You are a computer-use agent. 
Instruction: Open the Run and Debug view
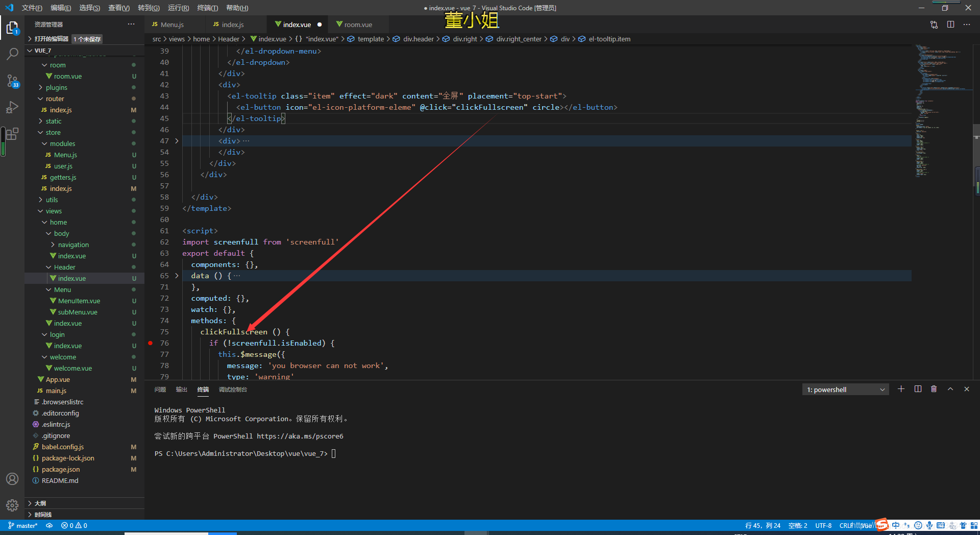pos(12,107)
